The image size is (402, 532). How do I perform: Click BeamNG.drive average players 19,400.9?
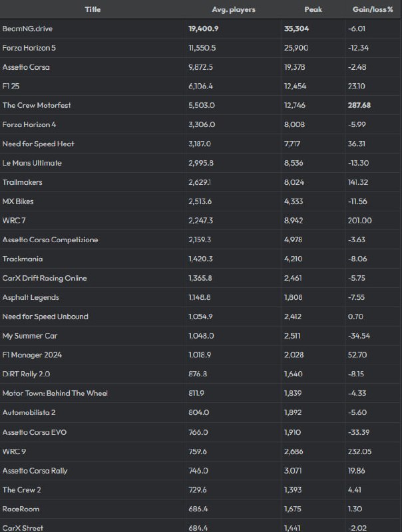[x=204, y=29]
